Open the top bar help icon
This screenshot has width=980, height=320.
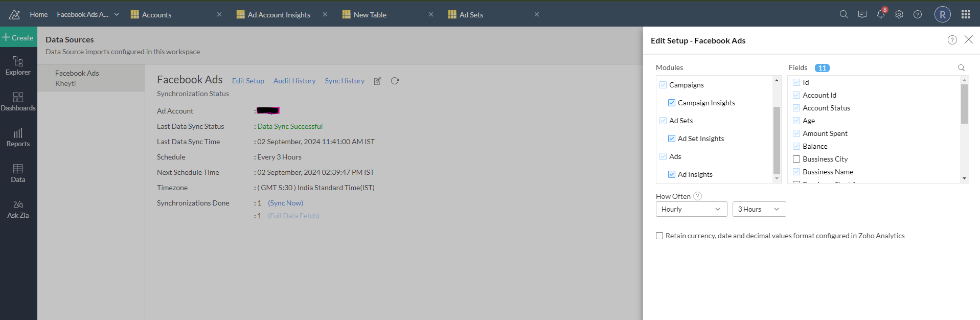pos(918,14)
